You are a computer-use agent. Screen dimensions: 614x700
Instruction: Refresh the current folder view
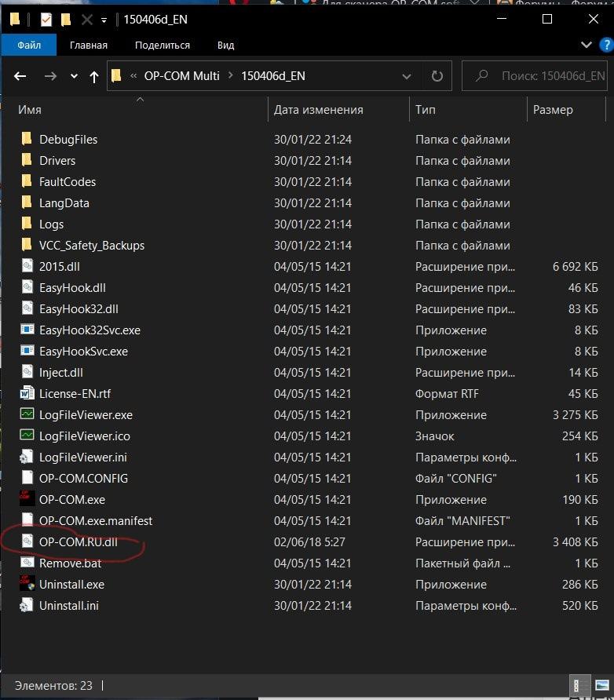tap(437, 76)
